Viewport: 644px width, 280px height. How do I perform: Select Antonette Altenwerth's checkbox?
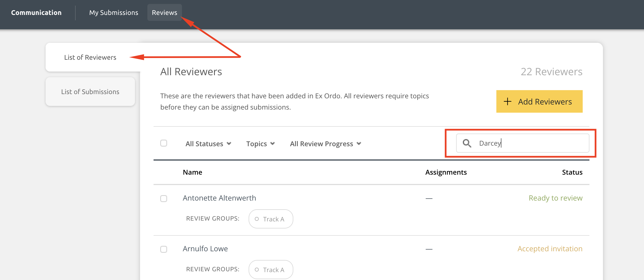click(x=164, y=199)
